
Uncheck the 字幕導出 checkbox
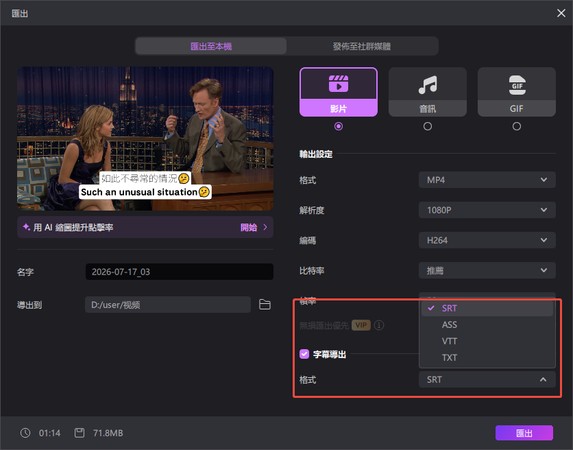[x=304, y=354]
